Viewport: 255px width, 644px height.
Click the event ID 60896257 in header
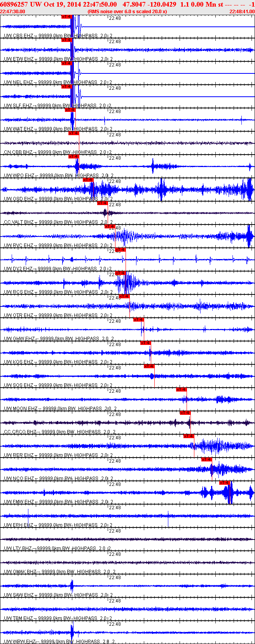[x=14, y=4]
